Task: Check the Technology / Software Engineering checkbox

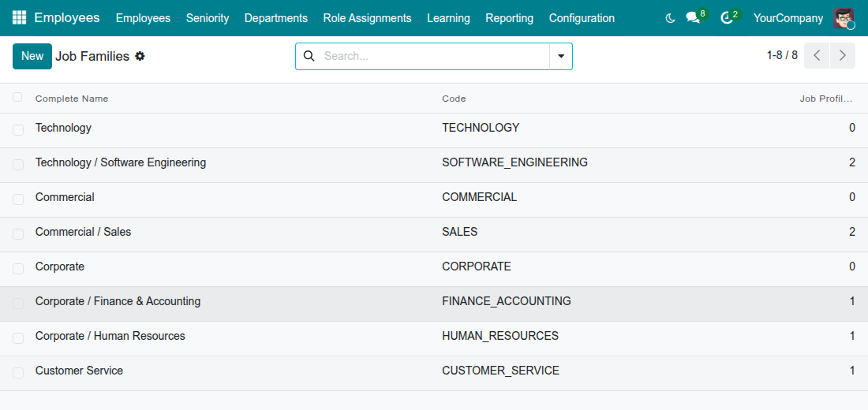Action: click(18, 165)
